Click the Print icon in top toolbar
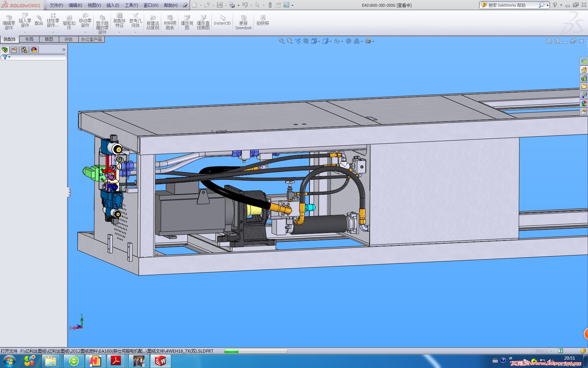Viewport: 588px width, 368px height. [232, 5]
